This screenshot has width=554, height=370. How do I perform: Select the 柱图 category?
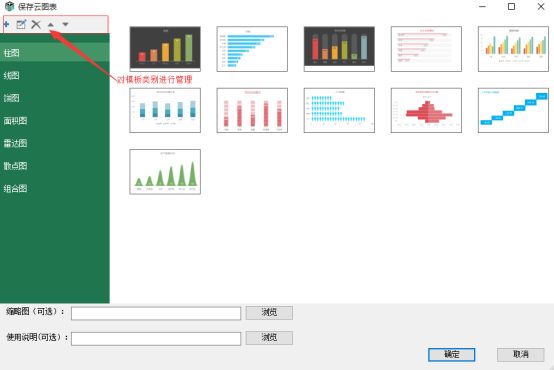(55, 53)
